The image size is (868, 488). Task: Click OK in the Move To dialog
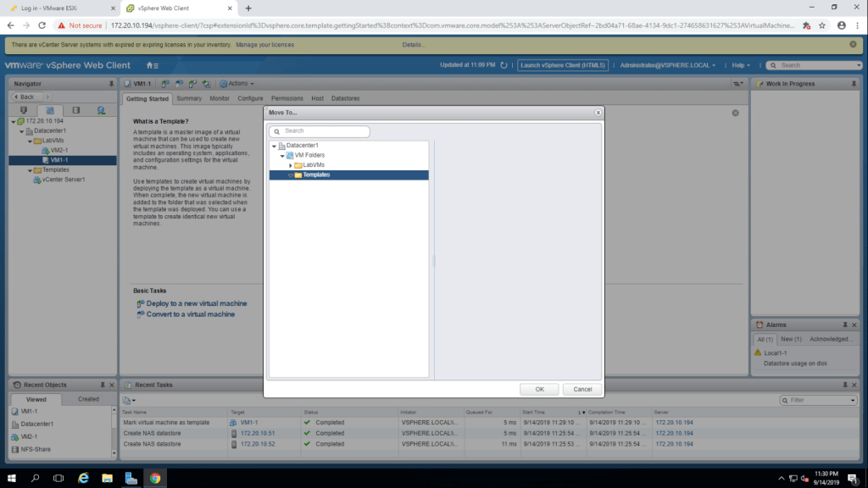click(x=539, y=390)
